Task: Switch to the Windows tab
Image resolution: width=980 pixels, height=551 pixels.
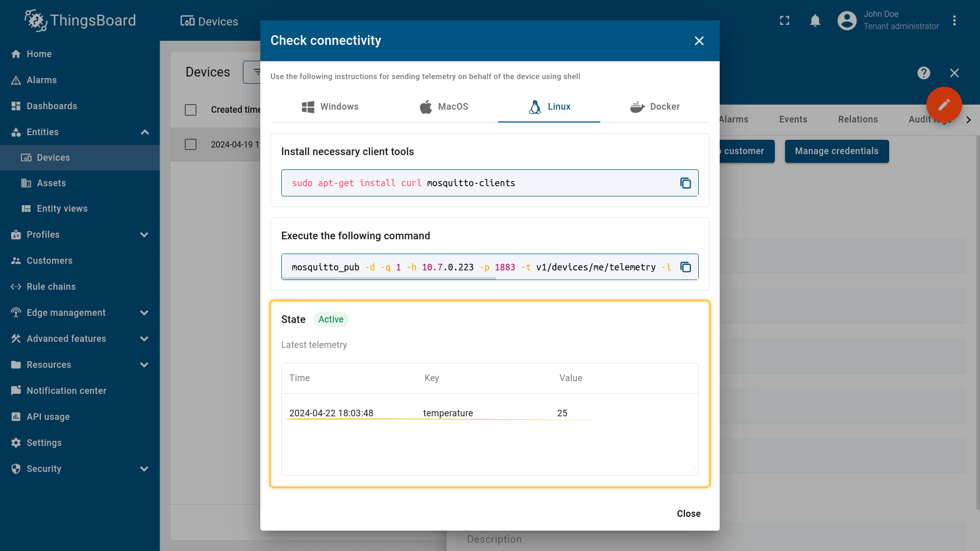Action: [330, 107]
